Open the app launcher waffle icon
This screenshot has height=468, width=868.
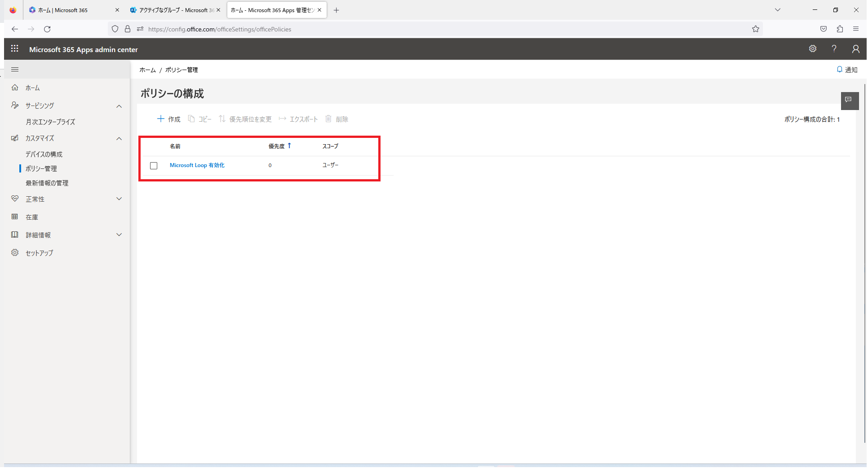coord(14,49)
